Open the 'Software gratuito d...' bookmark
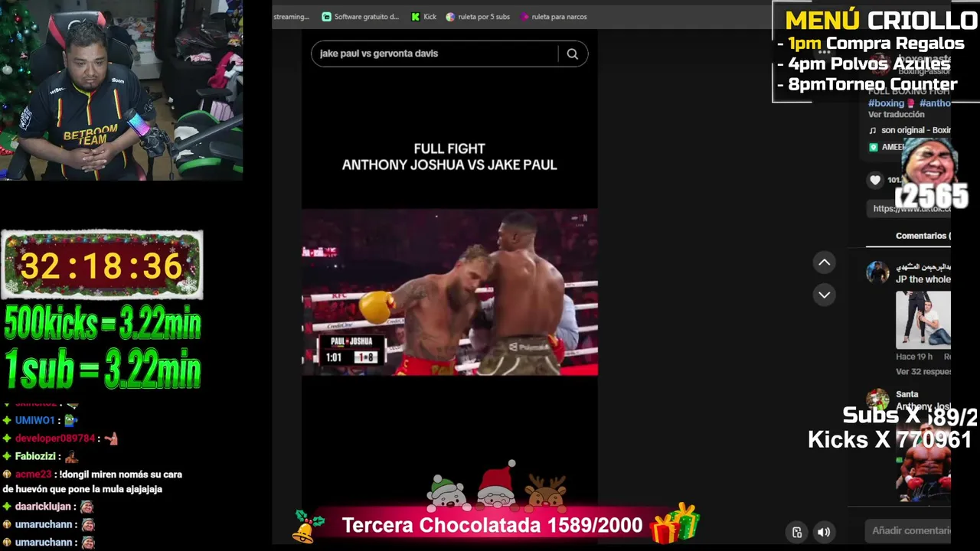The width and height of the screenshot is (980, 551). pos(361,17)
